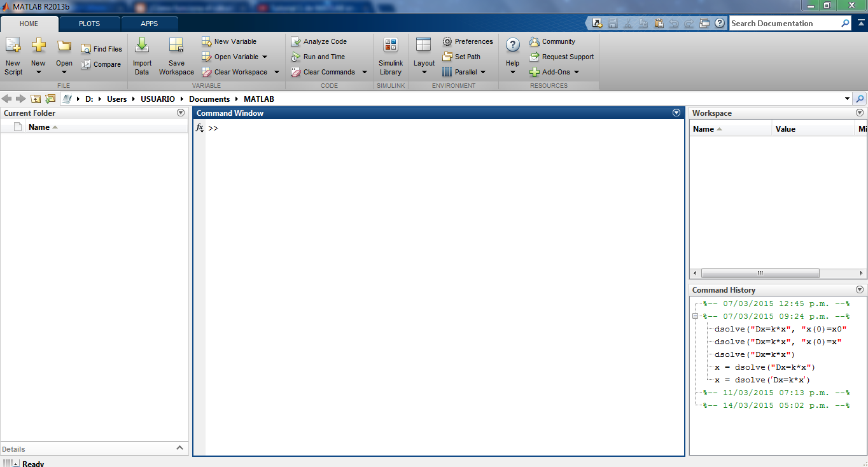Screen dimensions: 868x467
Task: Create a New Script
Action: pos(13,56)
